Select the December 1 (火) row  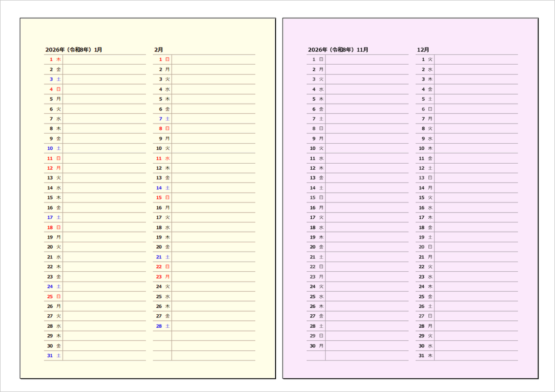click(467, 60)
